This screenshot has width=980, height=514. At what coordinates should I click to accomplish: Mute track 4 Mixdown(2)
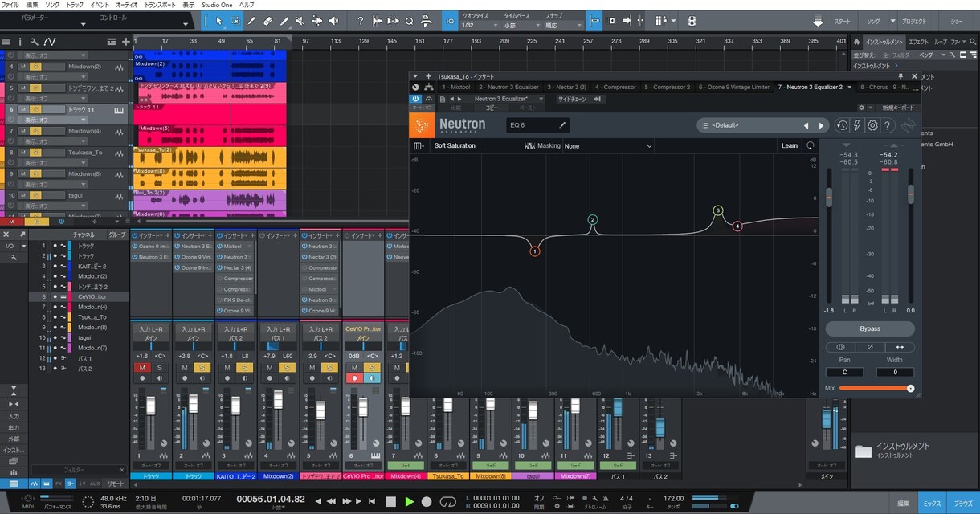pos(23,67)
